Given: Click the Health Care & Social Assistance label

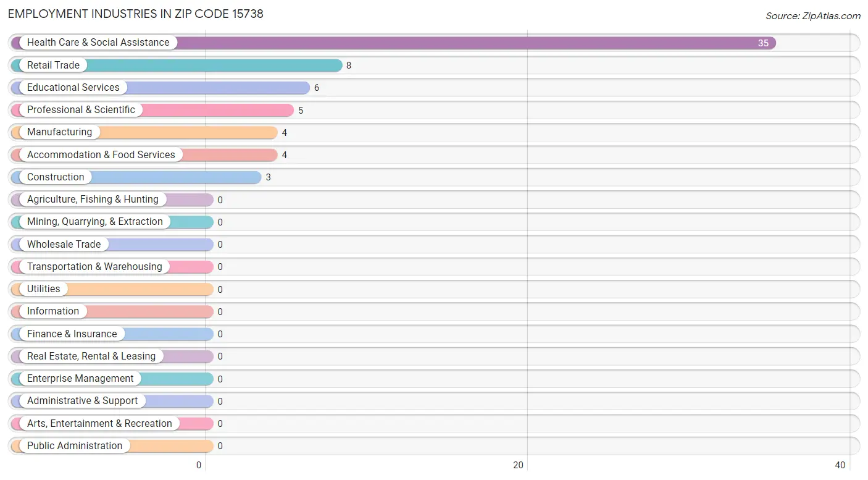Looking at the screenshot, I should pyautogui.click(x=98, y=43).
